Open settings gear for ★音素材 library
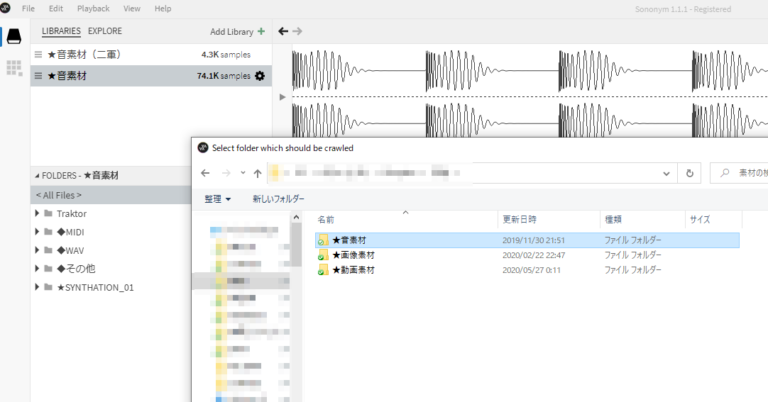This screenshot has width=768, height=402. pos(260,76)
